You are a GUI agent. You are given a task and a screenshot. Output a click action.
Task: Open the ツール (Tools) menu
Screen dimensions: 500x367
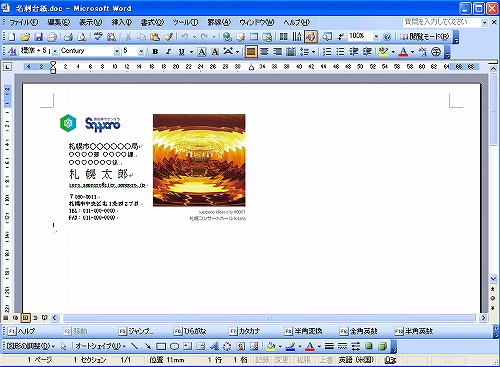click(185, 22)
